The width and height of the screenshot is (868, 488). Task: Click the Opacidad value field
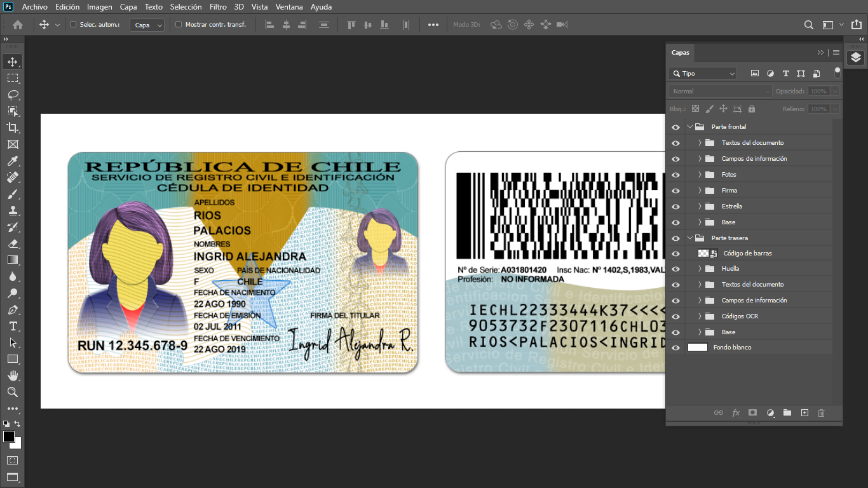(x=818, y=91)
